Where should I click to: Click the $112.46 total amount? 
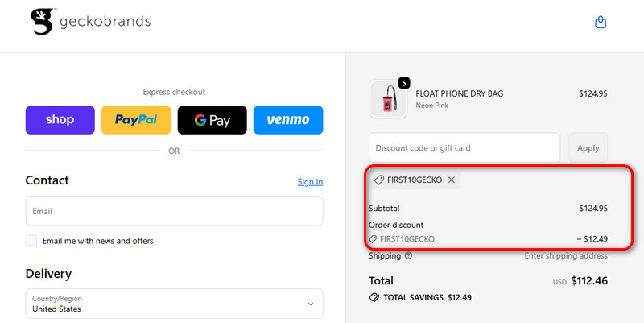pos(589,281)
